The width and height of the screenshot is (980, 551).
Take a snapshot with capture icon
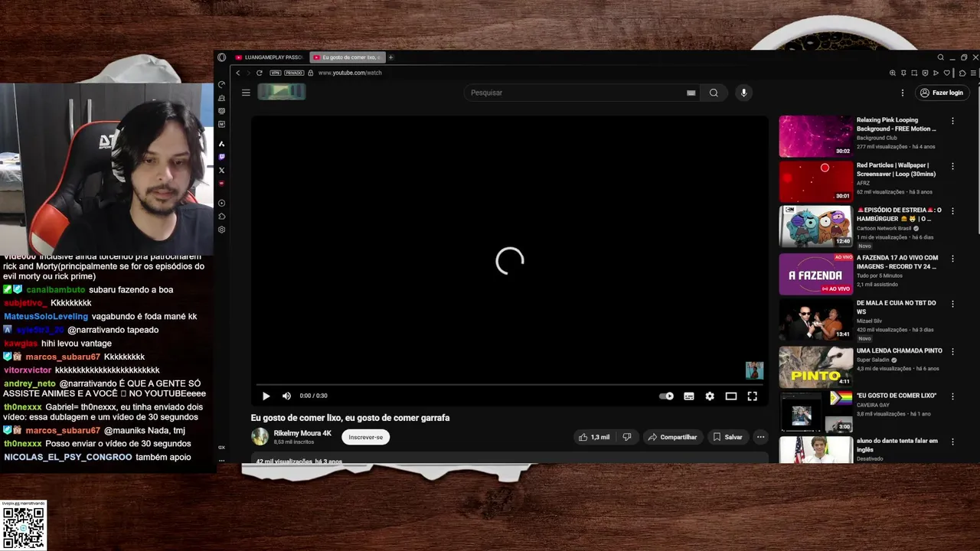(914, 73)
